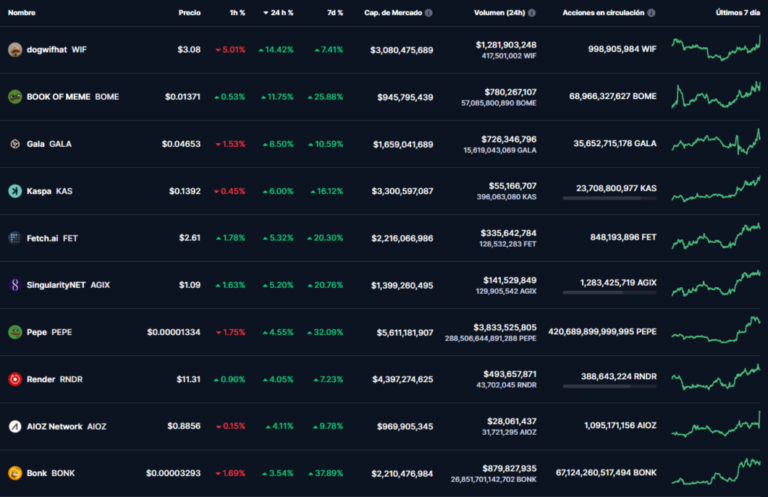Open the dogwifhat WIF coin page
768x497 pixels.
pos(56,49)
